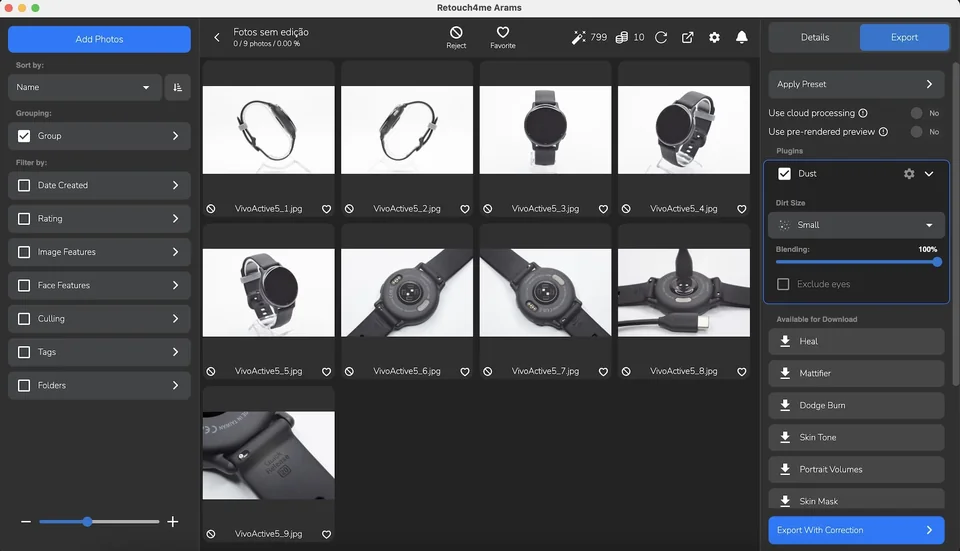Check the Date Created filter checkbox
Screen dimensions: 960x551
click(24, 186)
